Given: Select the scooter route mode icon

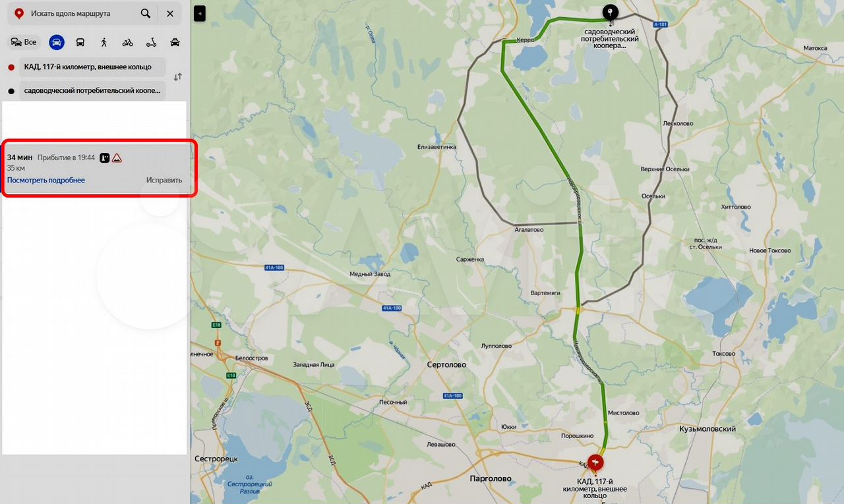Looking at the screenshot, I should [x=151, y=42].
